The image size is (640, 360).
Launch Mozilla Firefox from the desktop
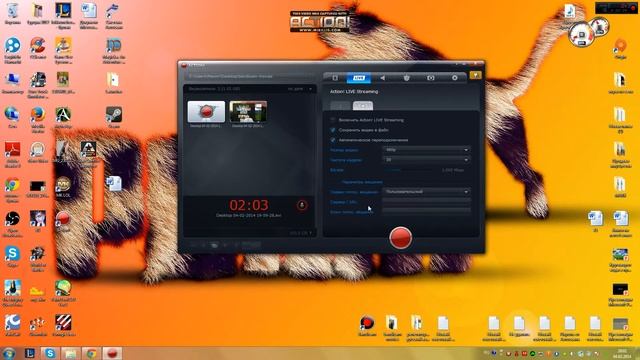(x=38, y=119)
